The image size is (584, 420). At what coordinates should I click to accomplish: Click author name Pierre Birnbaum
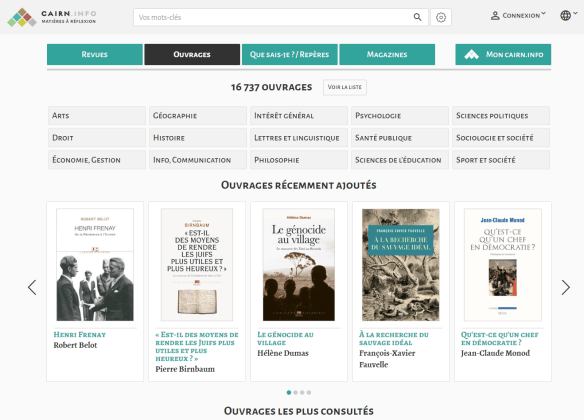click(185, 369)
